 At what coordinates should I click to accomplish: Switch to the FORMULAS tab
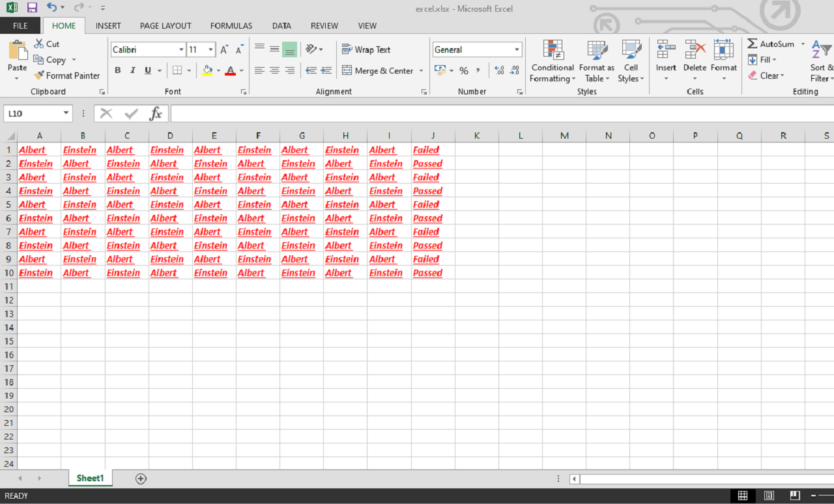(231, 25)
